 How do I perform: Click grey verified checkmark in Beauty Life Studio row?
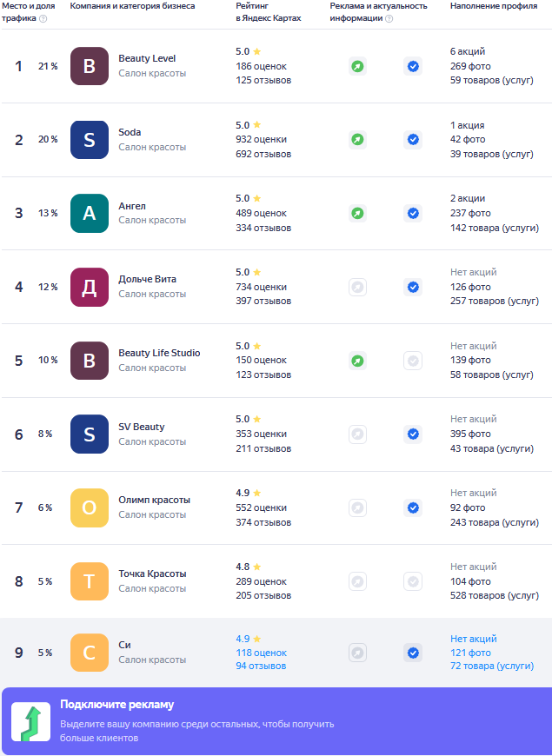413,361
